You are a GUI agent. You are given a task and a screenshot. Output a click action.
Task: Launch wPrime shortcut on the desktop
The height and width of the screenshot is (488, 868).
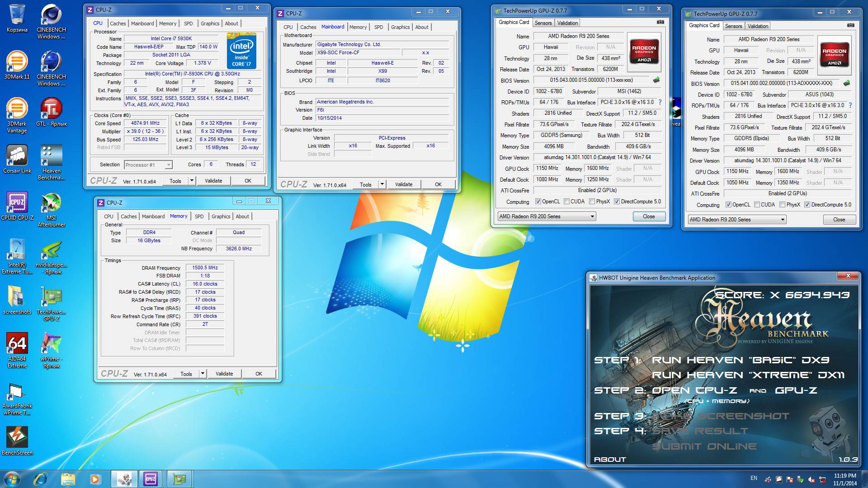(52, 350)
